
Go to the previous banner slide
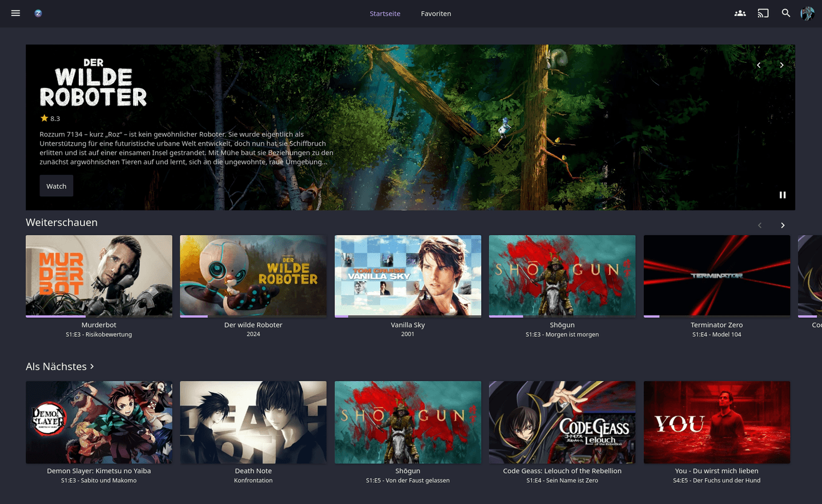[759, 65]
